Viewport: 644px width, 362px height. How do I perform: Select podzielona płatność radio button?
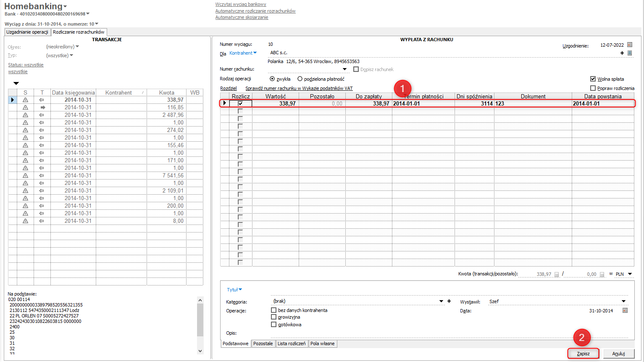point(300,79)
